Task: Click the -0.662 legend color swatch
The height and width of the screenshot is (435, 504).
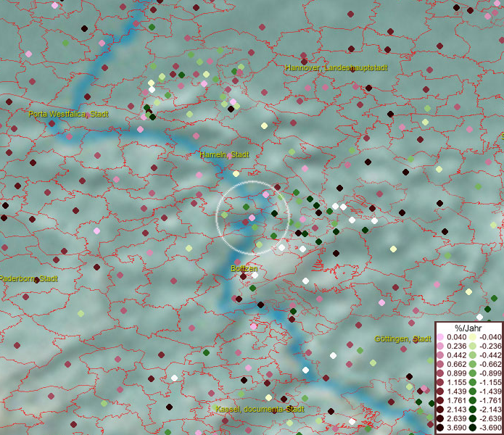Action: 473,365
